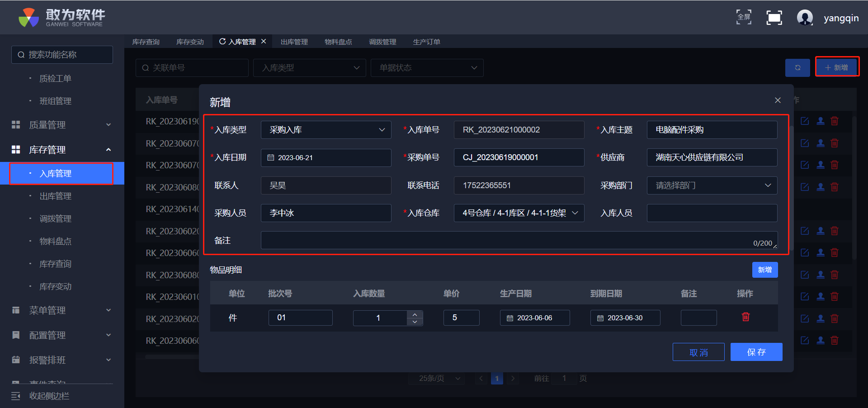Click the trash icon in the RK_20230619 row
The width and height of the screenshot is (868, 408).
(835, 121)
